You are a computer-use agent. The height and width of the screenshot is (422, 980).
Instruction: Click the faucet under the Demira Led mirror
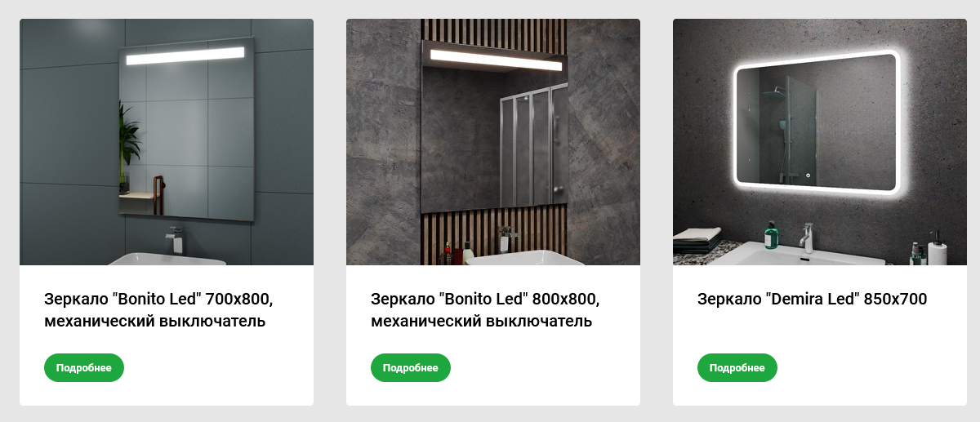pos(805,238)
